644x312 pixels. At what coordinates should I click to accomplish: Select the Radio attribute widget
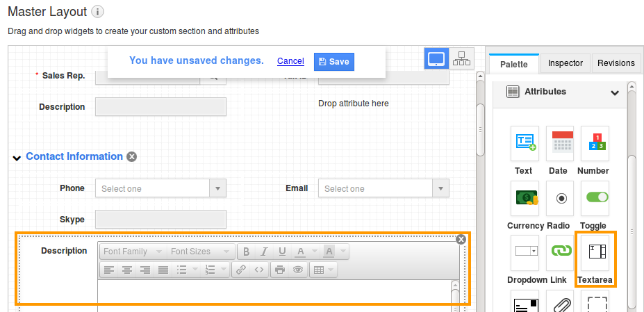click(559, 198)
